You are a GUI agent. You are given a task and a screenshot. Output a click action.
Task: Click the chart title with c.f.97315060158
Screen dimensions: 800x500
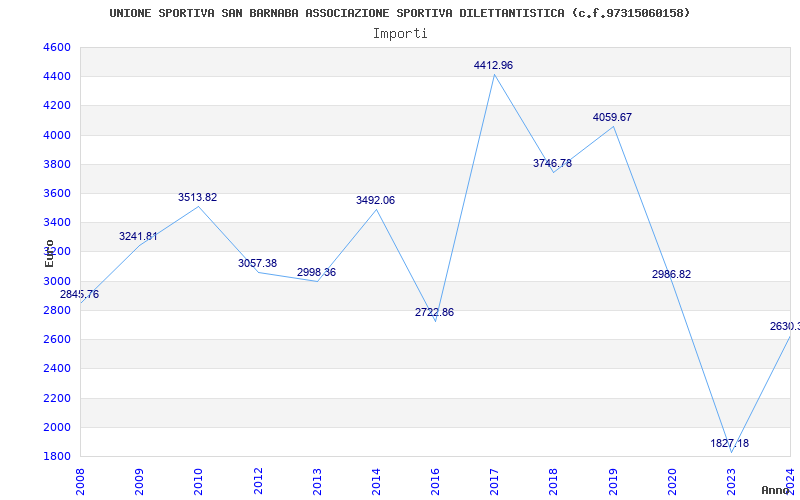(399, 13)
